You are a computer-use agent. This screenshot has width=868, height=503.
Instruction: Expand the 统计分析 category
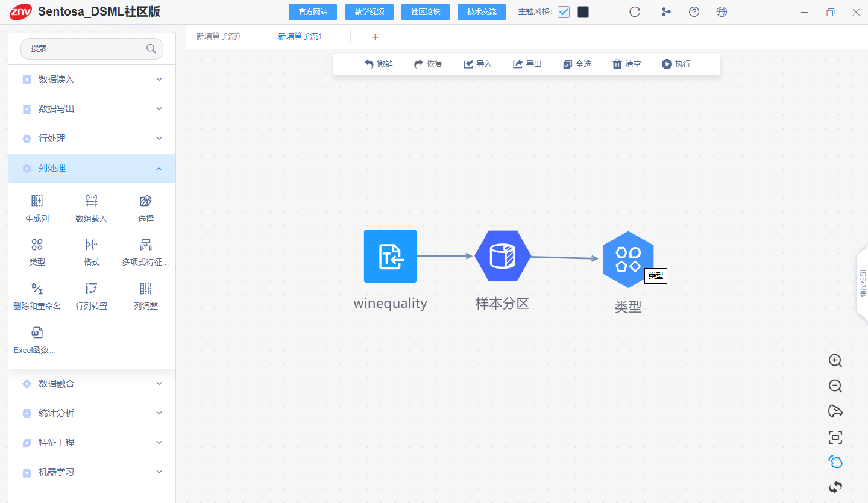(92, 413)
